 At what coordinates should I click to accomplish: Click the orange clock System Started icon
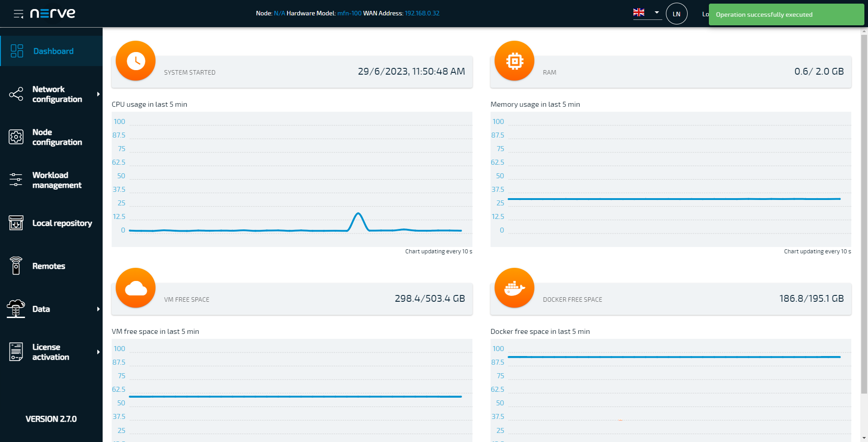coord(136,61)
